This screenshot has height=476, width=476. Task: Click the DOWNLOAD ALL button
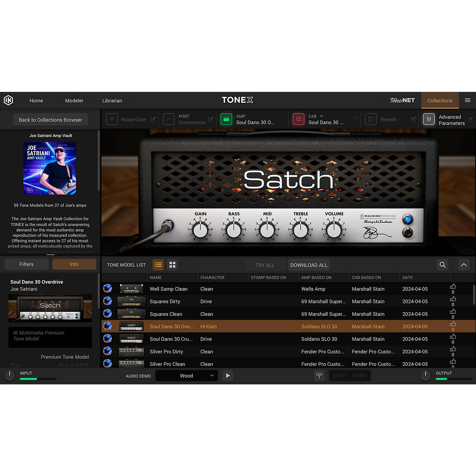[x=309, y=265]
